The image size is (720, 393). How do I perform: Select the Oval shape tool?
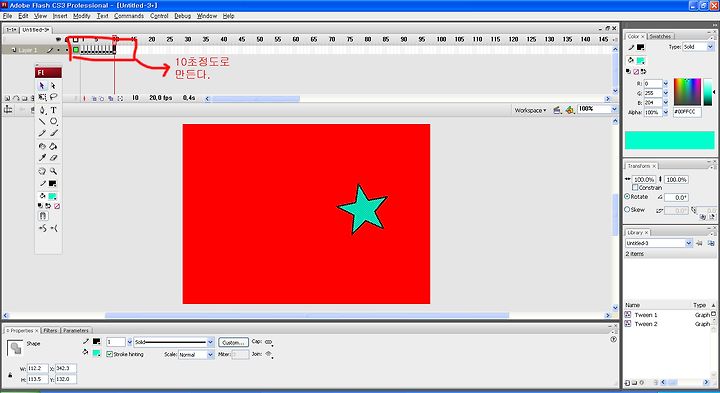pos(53,121)
